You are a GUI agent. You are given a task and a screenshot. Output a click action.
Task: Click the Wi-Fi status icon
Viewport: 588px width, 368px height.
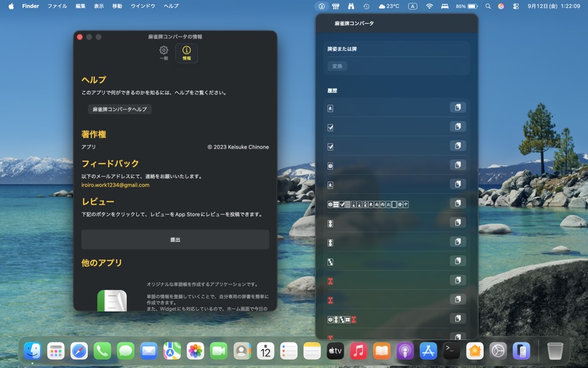click(430, 6)
